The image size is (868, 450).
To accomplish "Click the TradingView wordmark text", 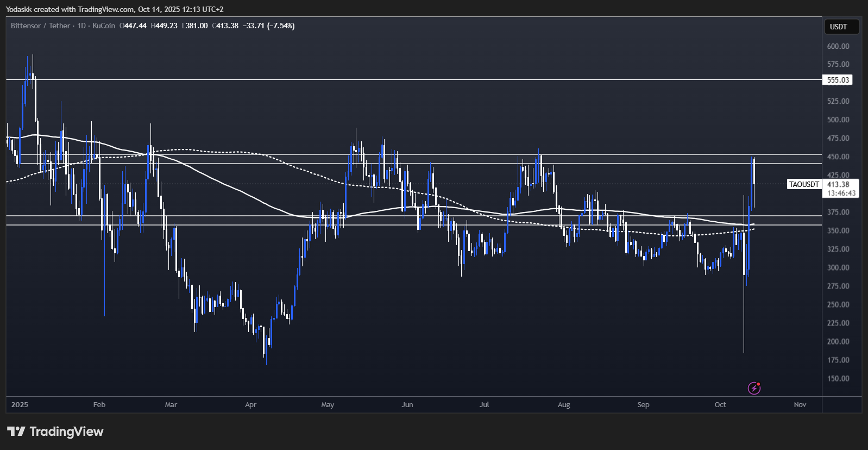I will 66,432.
